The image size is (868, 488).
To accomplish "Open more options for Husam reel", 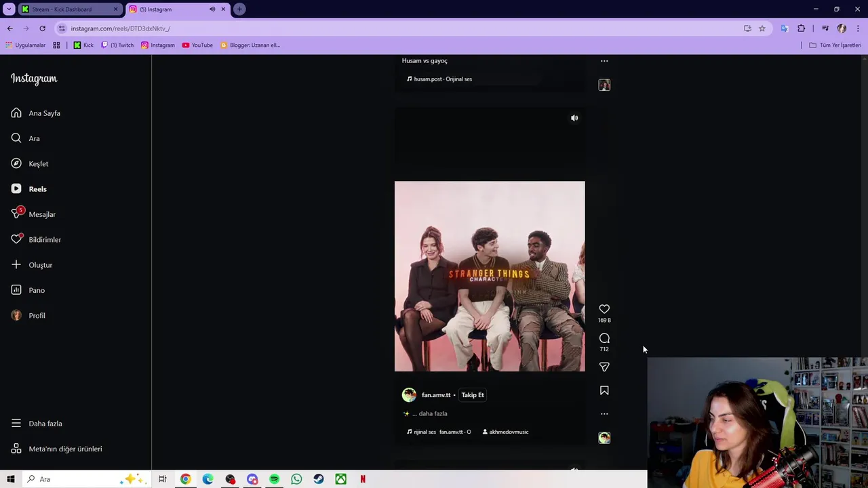I will 604,61.
